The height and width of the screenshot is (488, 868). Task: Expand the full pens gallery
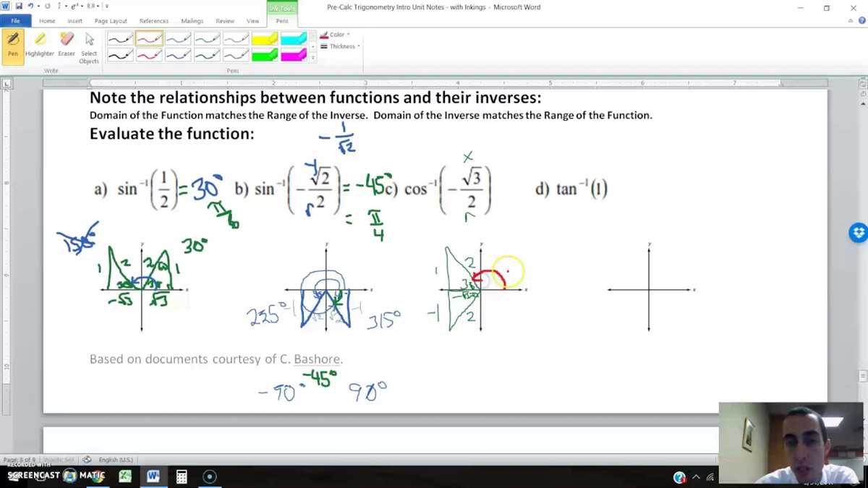[312, 57]
